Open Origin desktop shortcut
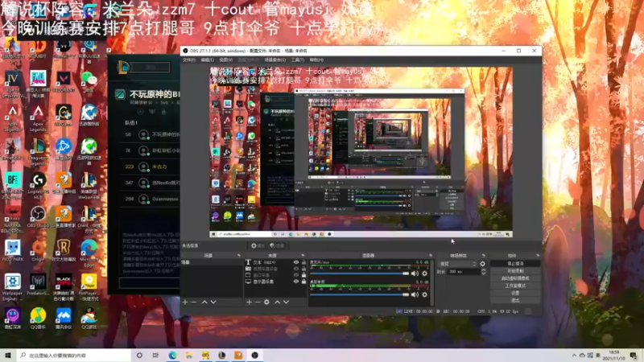 pyautogui.click(x=38, y=251)
